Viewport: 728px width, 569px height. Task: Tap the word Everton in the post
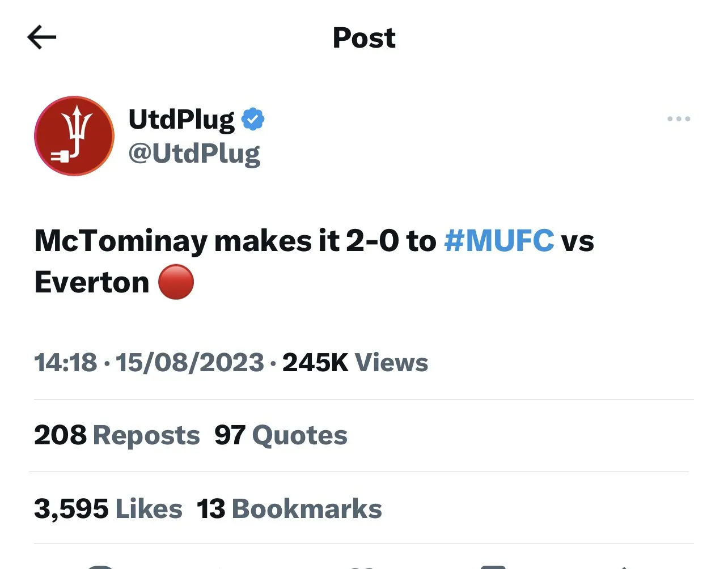[x=92, y=282]
